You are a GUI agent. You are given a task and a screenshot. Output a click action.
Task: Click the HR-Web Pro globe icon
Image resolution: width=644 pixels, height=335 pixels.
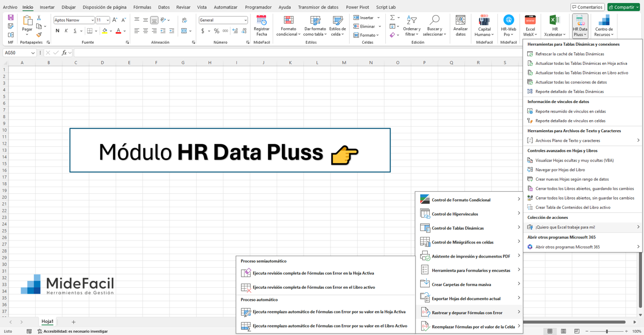[x=509, y=20]
